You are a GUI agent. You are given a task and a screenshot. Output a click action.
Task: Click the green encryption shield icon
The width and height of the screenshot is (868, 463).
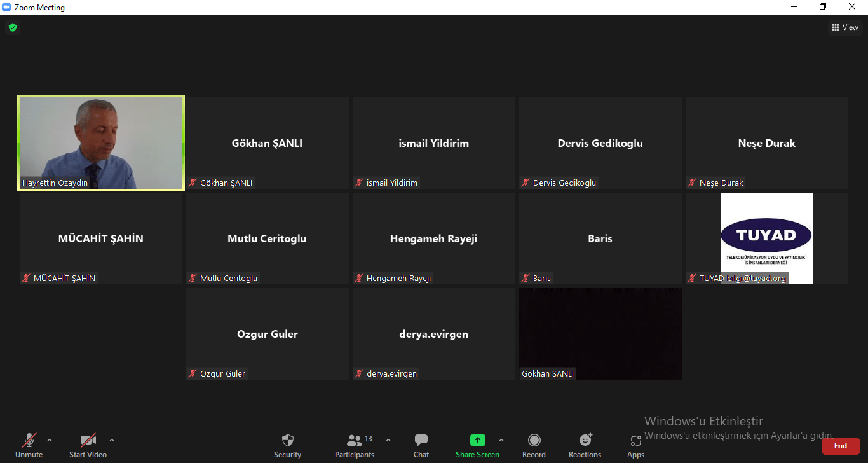12,27
